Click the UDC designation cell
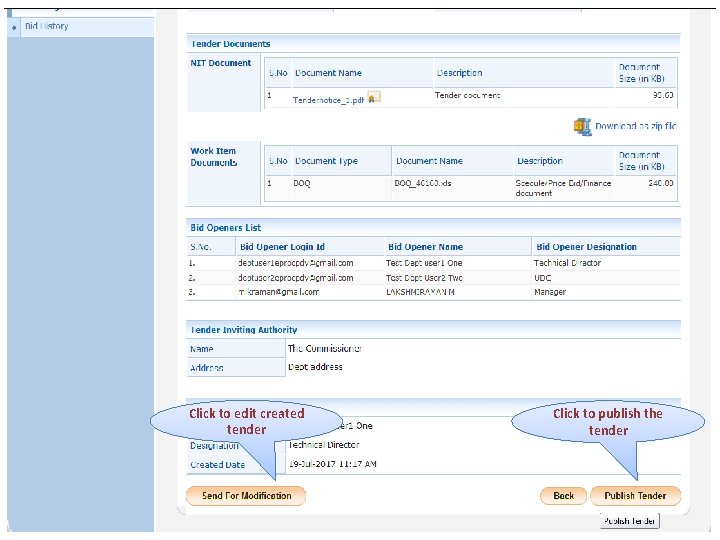 point(542,278)
